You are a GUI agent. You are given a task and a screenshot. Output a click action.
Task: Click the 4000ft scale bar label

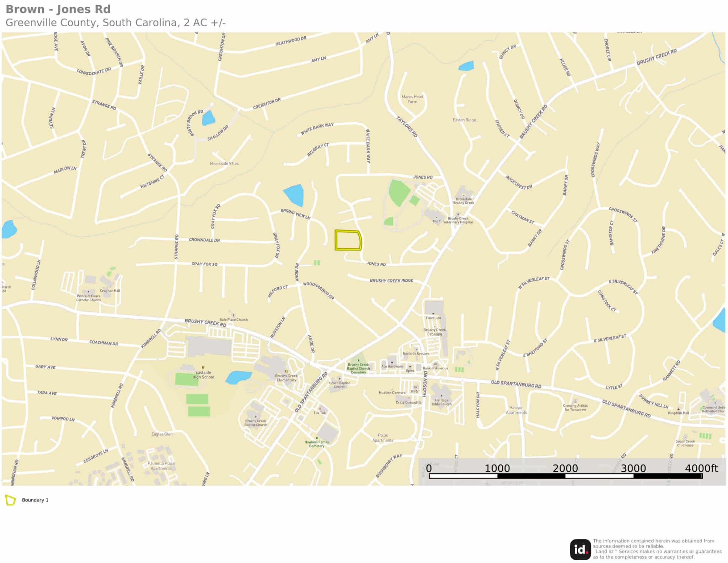701,468
